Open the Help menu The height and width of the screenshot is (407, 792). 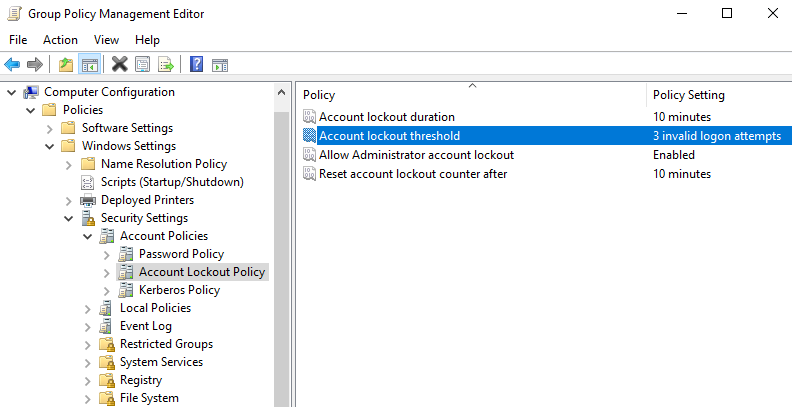pos(147,40)
